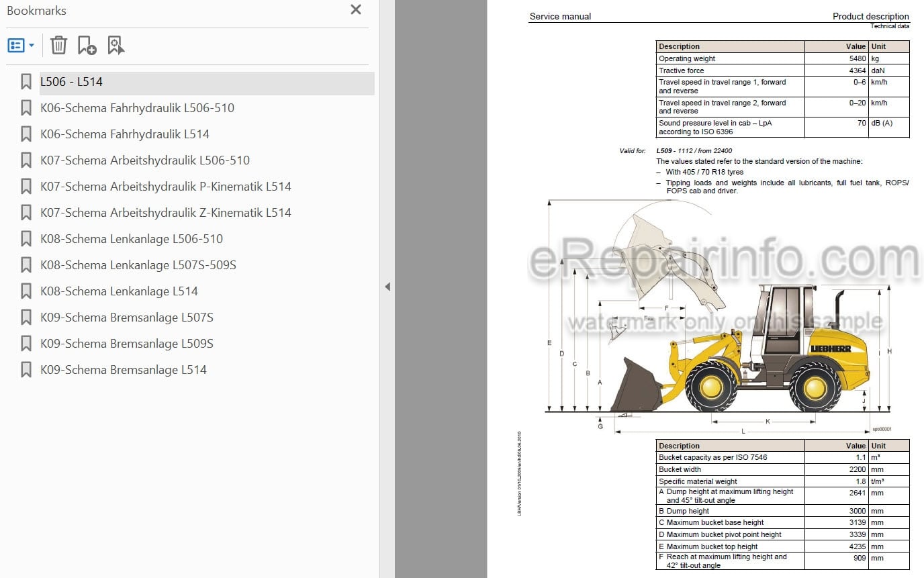924x578 pixels.
Task: Click bookmark icon beside K07 P-Kinematik L514
Action: point(26,187)
